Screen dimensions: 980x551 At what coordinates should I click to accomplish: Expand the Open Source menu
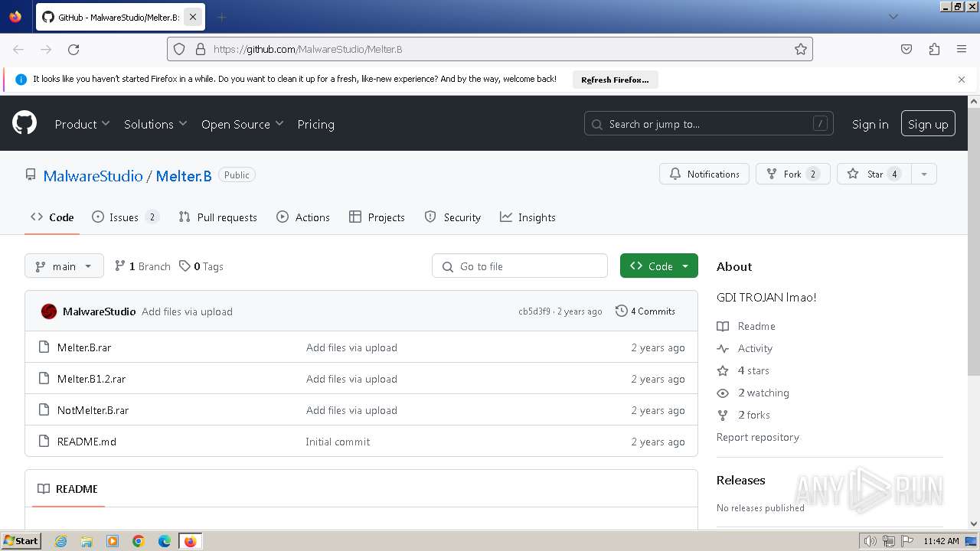242,124
